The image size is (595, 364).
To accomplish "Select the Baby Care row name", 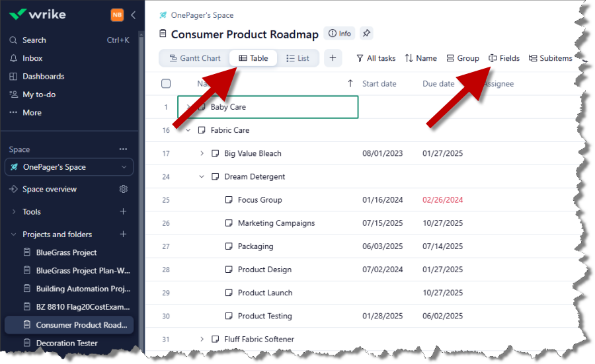I will pos(228,107).
